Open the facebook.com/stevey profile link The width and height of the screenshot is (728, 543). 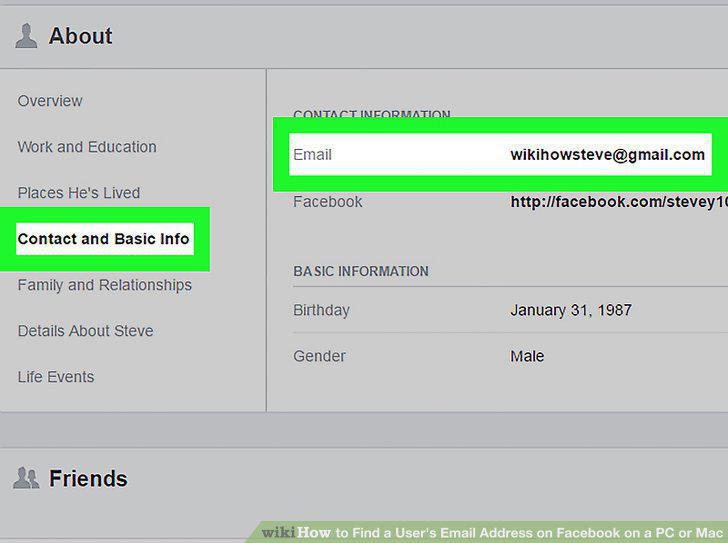coord(619,201)
